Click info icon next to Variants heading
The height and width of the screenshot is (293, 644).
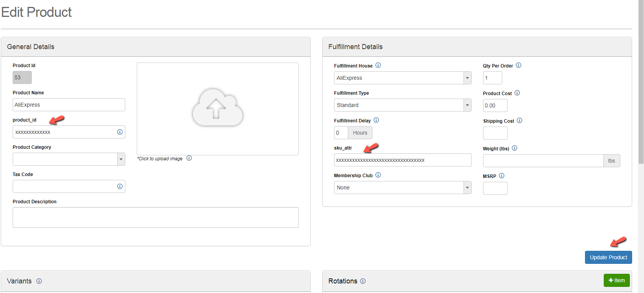click(39, 281)
